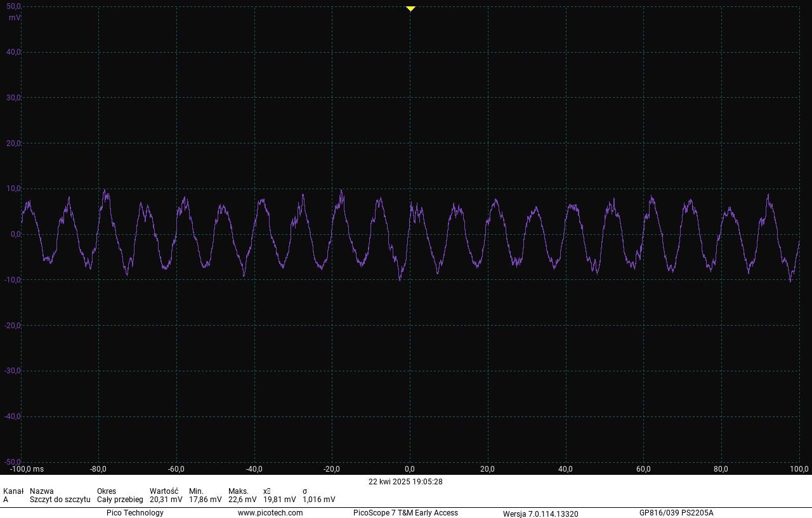Click the Cały przebieg span cell
Viewport: 812px width, 518px height.
120,500
